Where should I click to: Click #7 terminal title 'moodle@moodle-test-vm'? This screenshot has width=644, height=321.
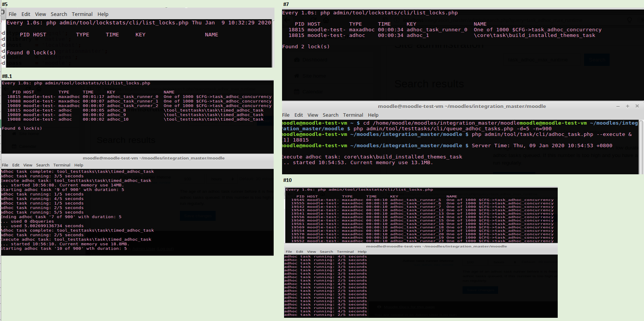pyautogui.click(x=462, y=106)
